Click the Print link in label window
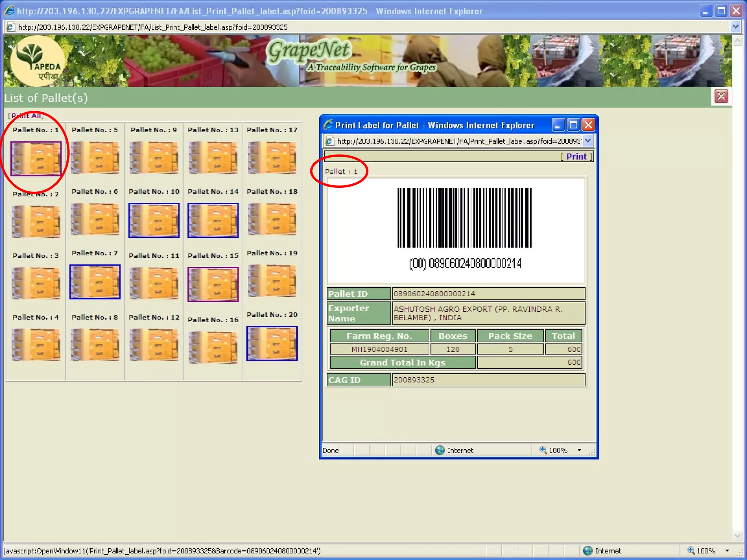747x560 pixels. point(576,157)
